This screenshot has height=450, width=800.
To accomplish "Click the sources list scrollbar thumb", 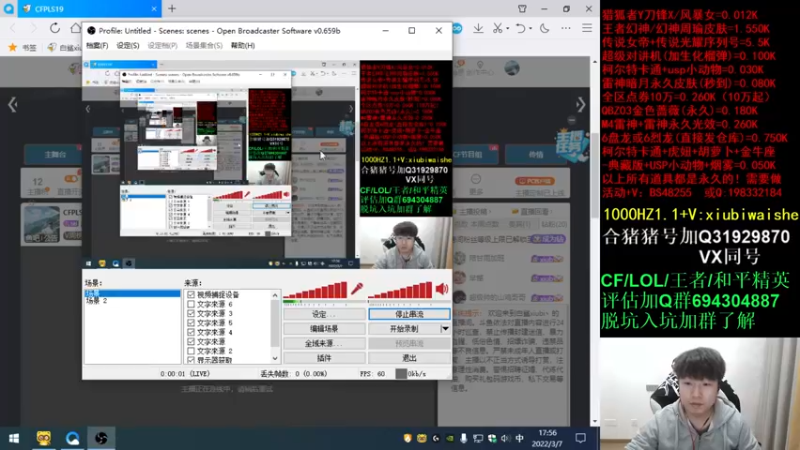I will tap(275, 323).
